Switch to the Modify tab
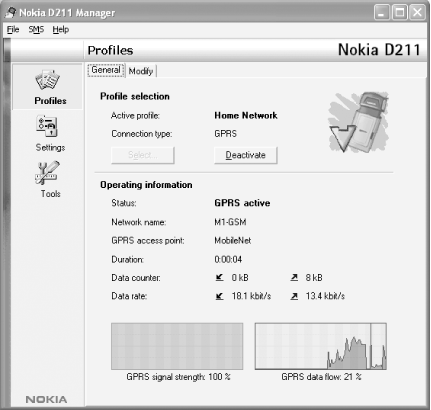Viewport: 431px width, 410px height. tap(141, 71)
